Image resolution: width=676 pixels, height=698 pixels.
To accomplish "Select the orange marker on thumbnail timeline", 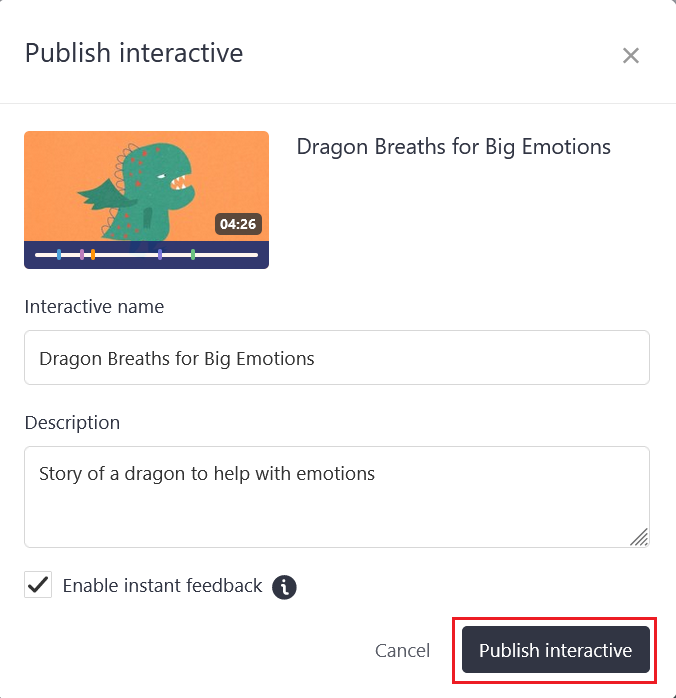I will tap(93, 255).
